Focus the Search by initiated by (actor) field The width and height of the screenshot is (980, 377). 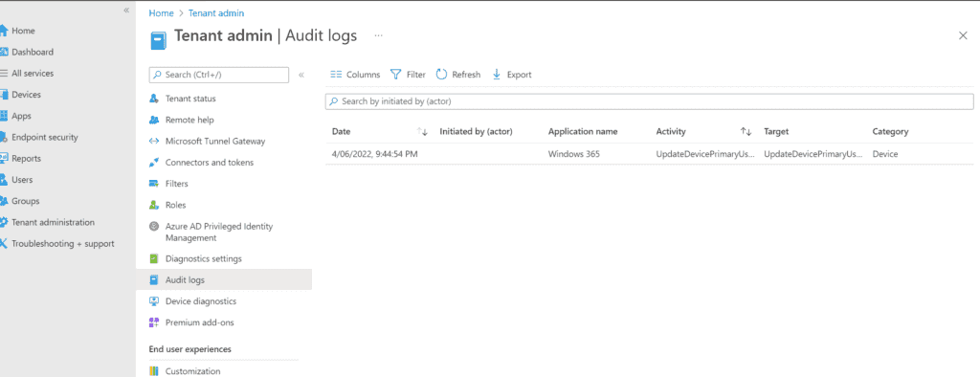(650, 101)
